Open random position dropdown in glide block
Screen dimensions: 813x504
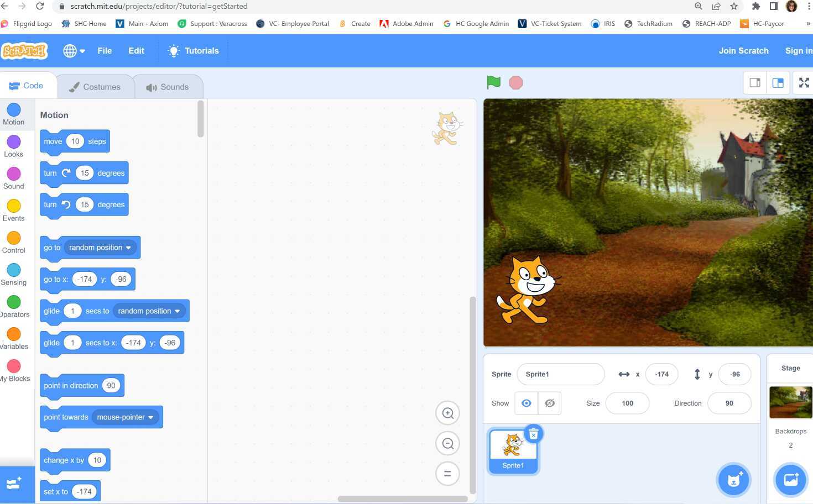coord(149,311)
